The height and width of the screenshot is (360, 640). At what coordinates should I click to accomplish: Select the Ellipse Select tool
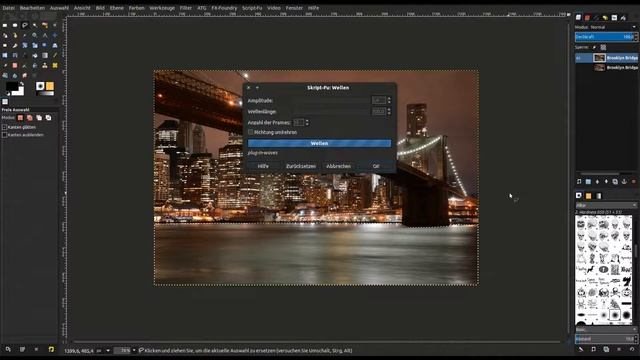click(x=15, y=25)
